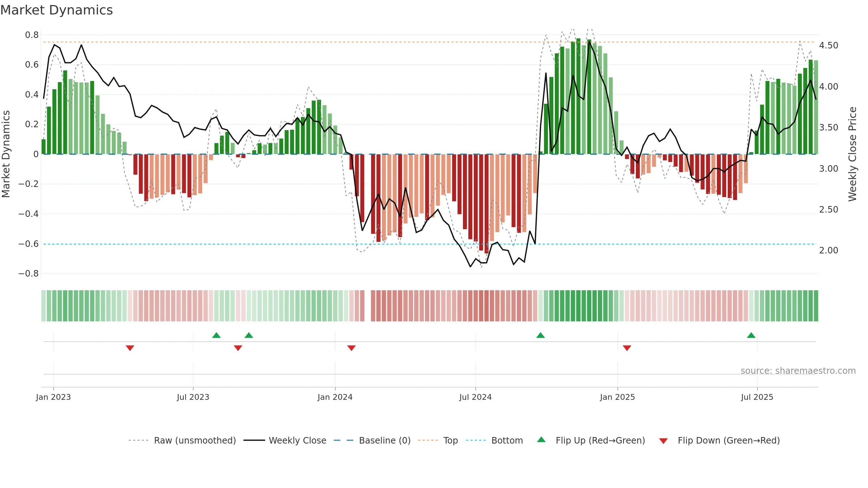The image size is (868, 488).
Task: Select the Flip Down marker between Jan and Jul 2023
Action: pos(130,348)
